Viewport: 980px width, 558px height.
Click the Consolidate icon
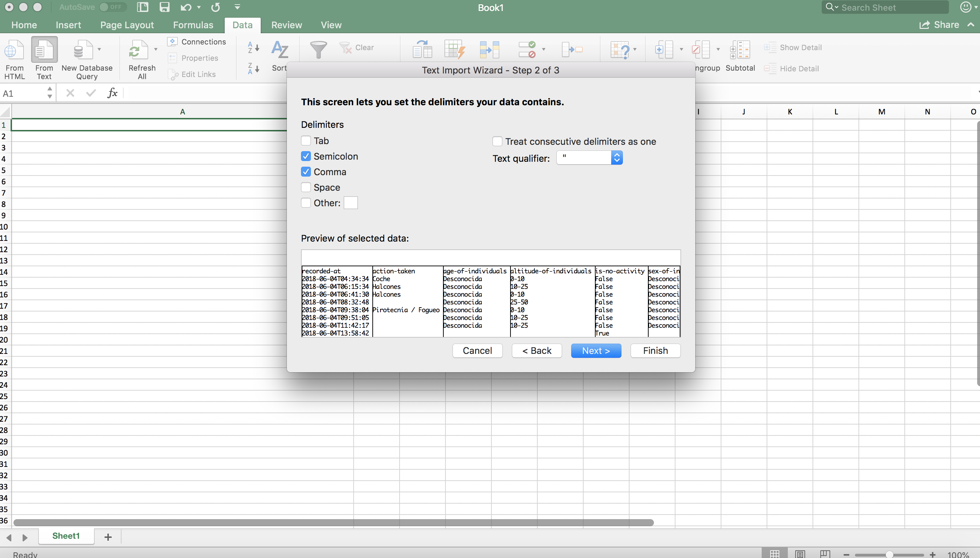[x=572, y=50]
